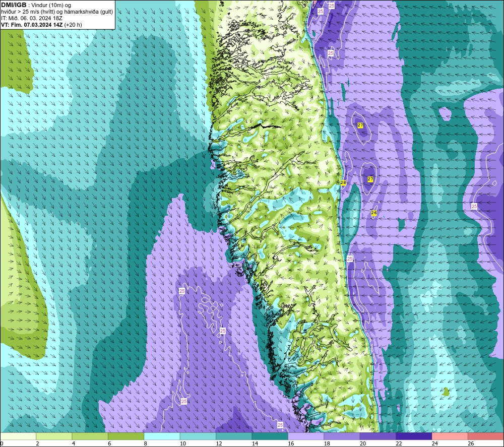
Task: Click the northernmost yellow 27 gust label
Action: click(x=360, y=125)
